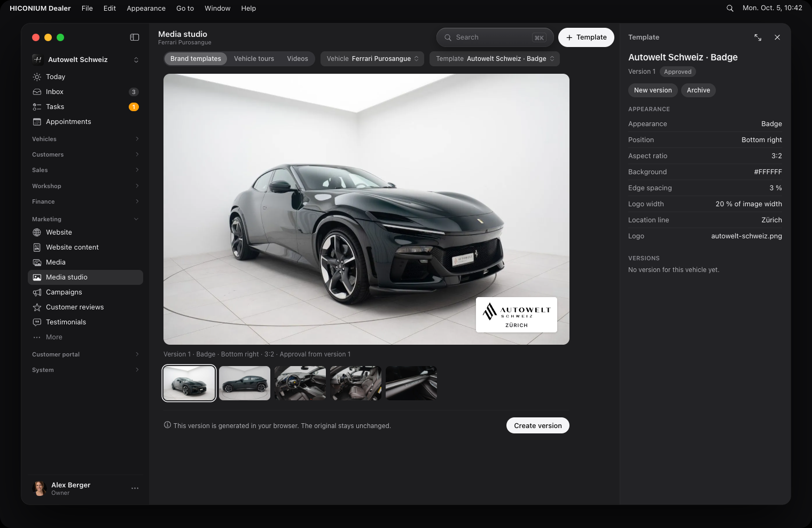Screen dimensions: 812x528
Task: Select the side-profile car thumbnail
Action: click(x=245, y=383)
